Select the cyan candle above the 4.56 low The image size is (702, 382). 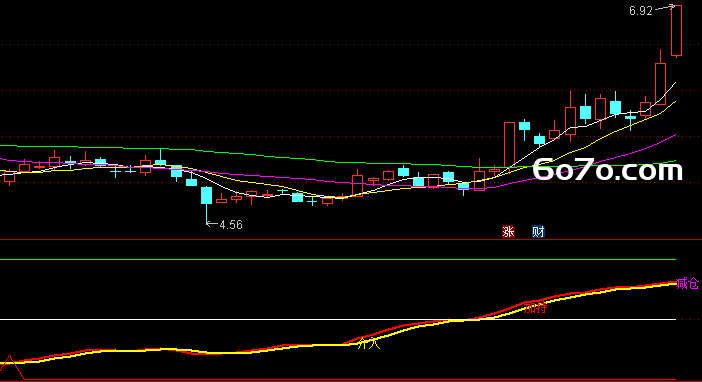(x=206, y=195)
